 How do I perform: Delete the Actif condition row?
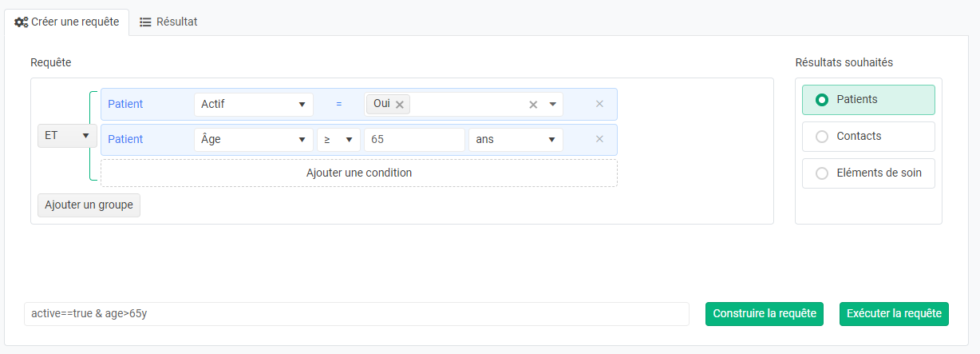[599, 104]
